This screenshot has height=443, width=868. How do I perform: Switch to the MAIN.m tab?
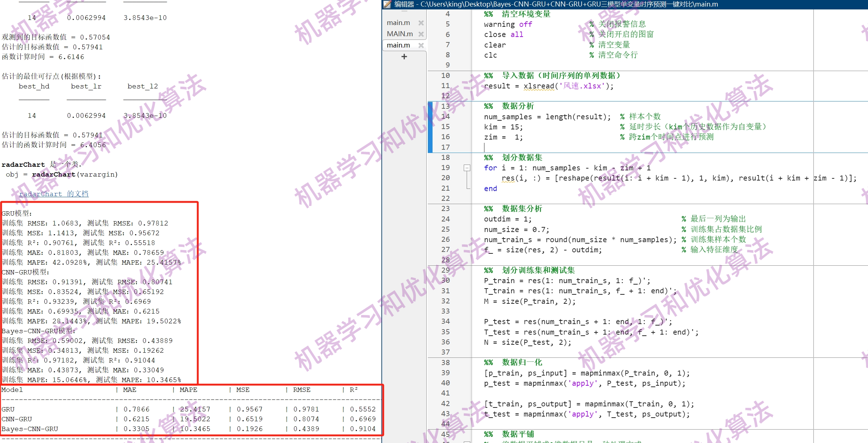399,34
